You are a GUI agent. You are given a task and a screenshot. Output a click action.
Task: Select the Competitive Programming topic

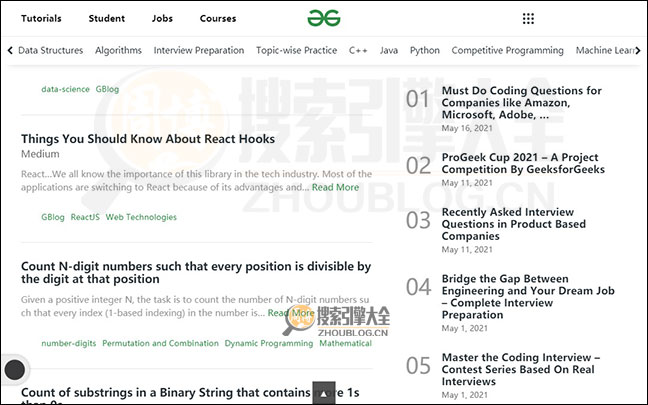507,50
